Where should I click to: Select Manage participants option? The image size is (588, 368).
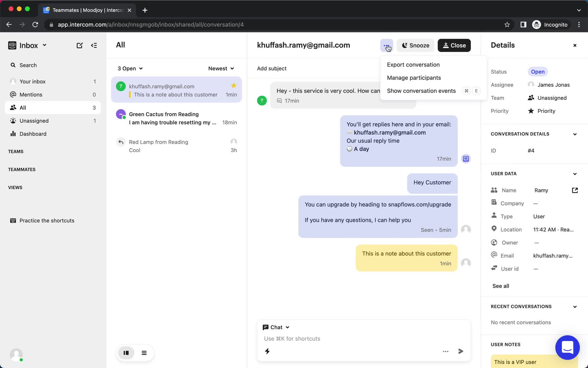click(413, 78)
